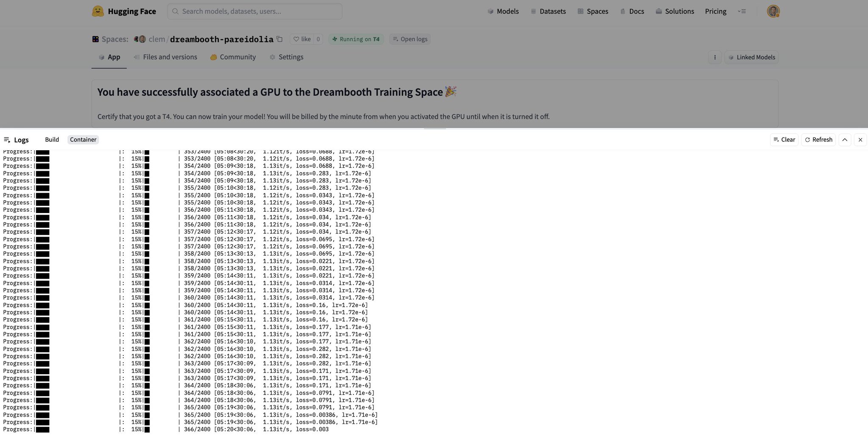Clear the log output
The width and height of the screenshot is (868, 437).
(x=785, y=140)
